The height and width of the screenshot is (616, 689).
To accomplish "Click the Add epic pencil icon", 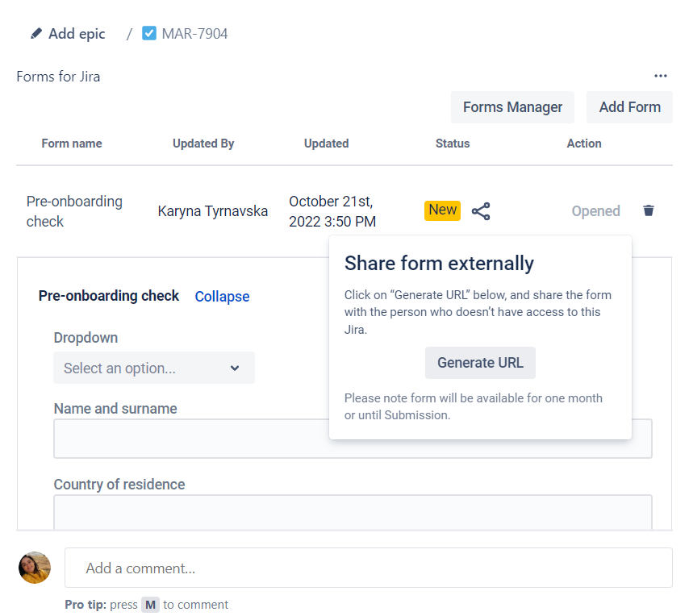I will pyautogui.click(x=35, y=33).
